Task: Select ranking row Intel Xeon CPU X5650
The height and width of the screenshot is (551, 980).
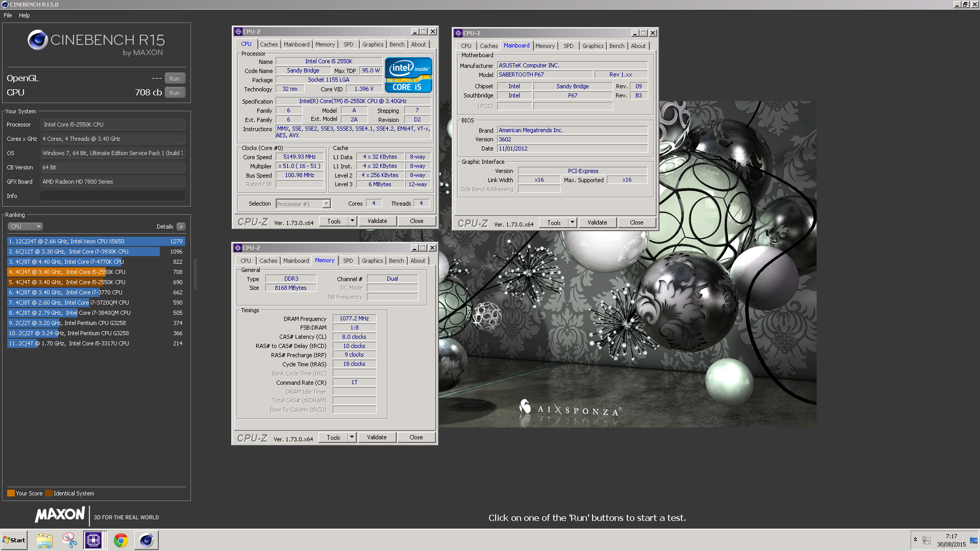Action: 96,241
